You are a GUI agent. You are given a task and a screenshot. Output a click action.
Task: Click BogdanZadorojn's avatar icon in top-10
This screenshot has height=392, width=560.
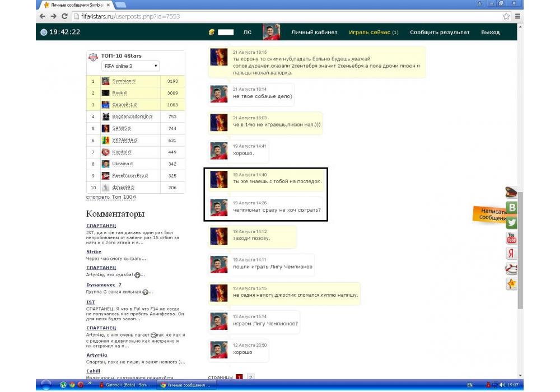pos(105,116)
